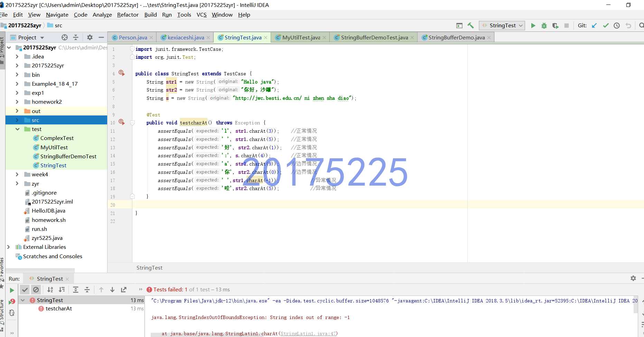
Task: Expand the External Libraries node
Action: click(x=9, y=247)
